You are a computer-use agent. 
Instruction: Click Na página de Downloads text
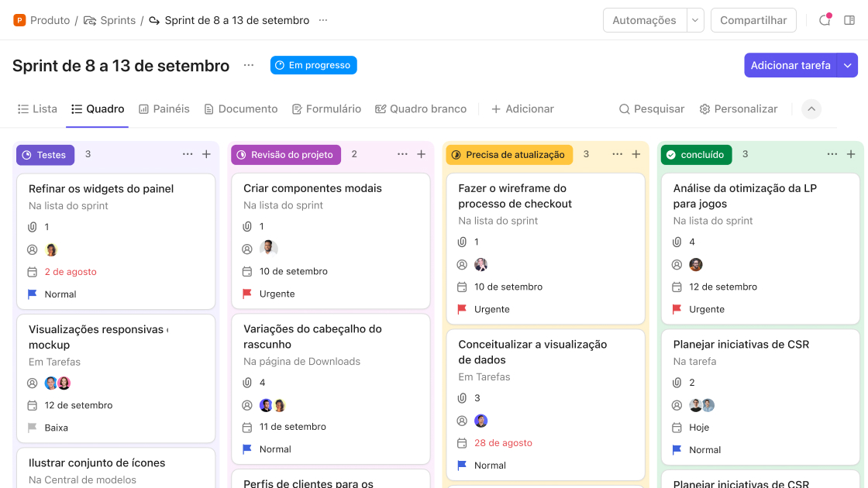(301, 361)
